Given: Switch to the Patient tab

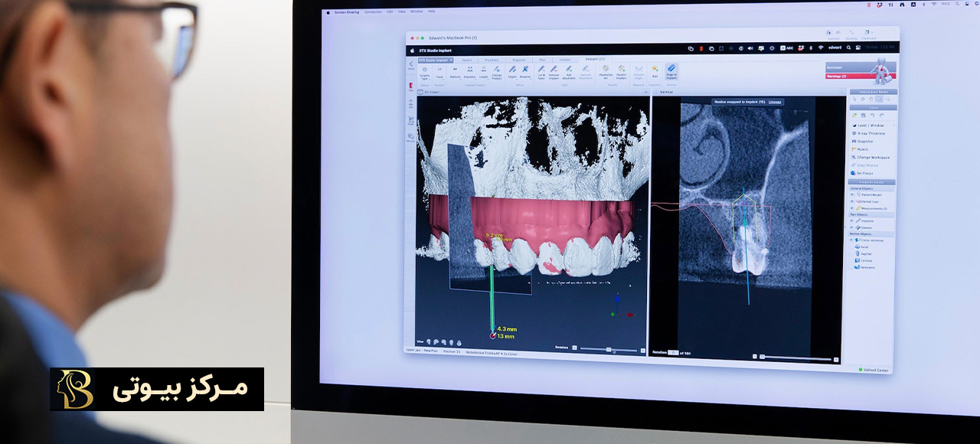Looking at the screenshot, I should point(467,60).
